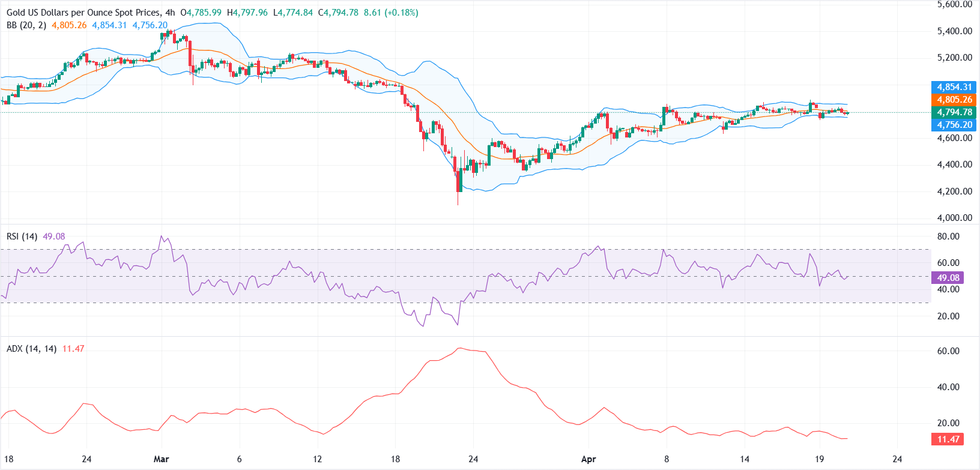The image size is (980, 470).
Task: Click the red 11.47 ADX axis tag
Action: click(x=948, y=439)
